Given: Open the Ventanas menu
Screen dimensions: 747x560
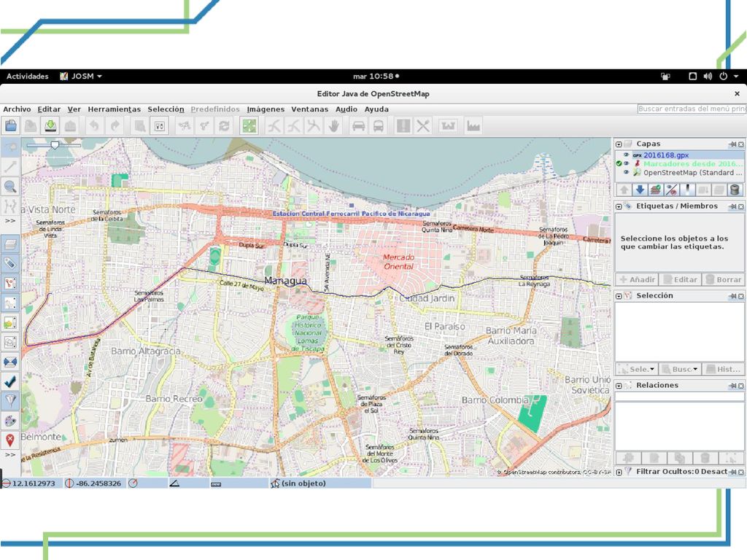Looking at the screenshot, I should tap(309, 109).
